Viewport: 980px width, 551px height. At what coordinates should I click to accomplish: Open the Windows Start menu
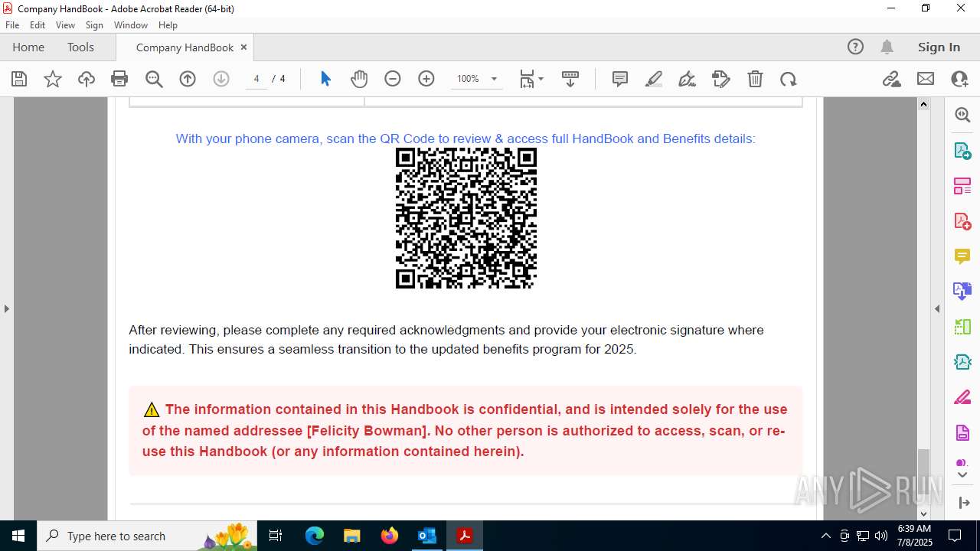pos(18,536)
